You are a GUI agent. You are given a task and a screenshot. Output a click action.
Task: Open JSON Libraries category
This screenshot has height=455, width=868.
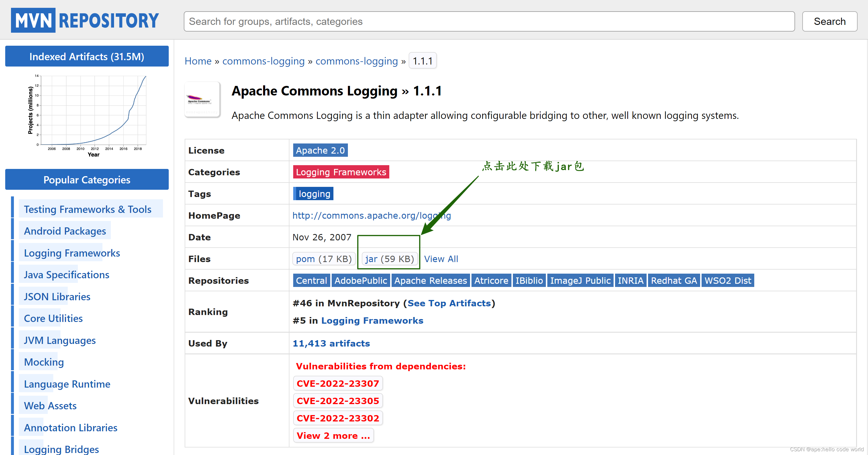57,297
